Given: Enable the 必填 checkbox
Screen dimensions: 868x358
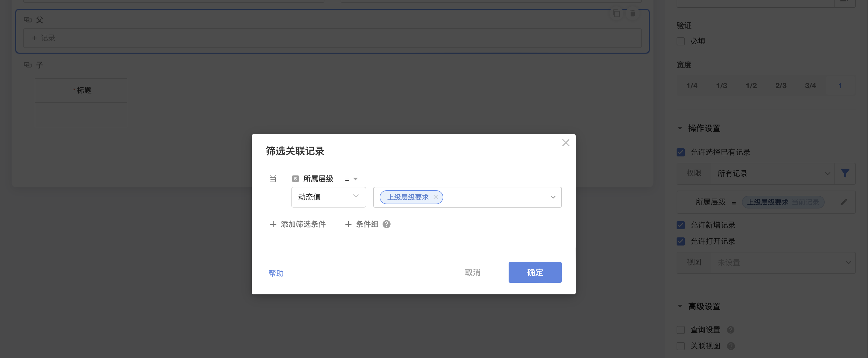Looking at the screenshot, I should (x=680, y=41).
